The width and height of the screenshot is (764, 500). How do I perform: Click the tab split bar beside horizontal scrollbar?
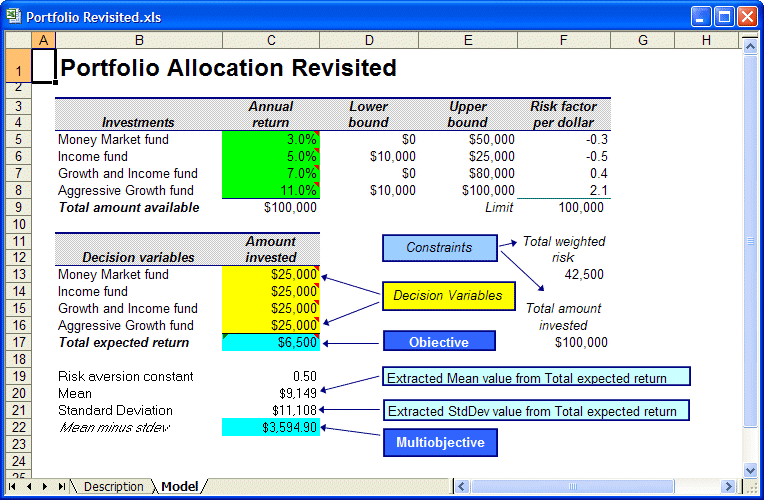(x=452, y=486)
